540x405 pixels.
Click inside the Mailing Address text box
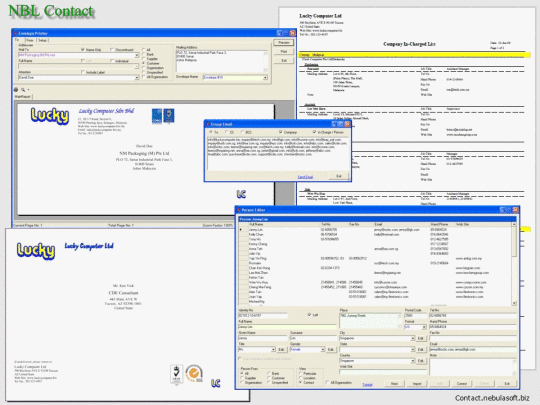[x=222, y=61]
